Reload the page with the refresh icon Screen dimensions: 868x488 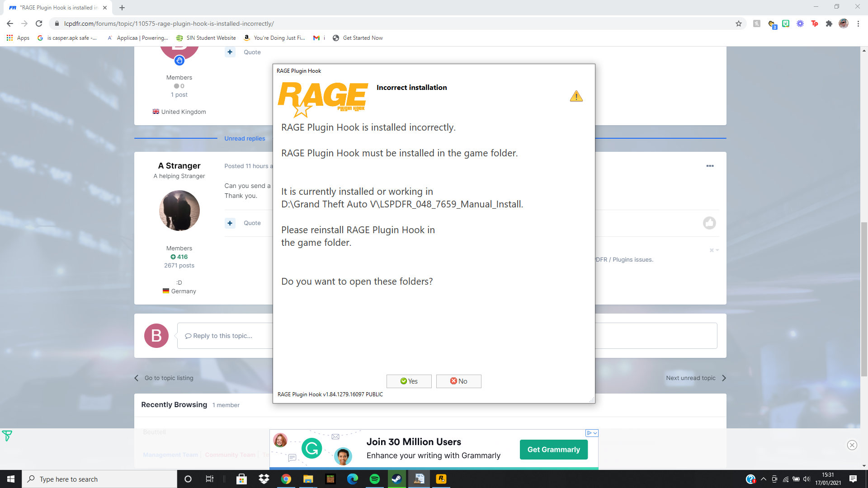[x=39, y=23]
